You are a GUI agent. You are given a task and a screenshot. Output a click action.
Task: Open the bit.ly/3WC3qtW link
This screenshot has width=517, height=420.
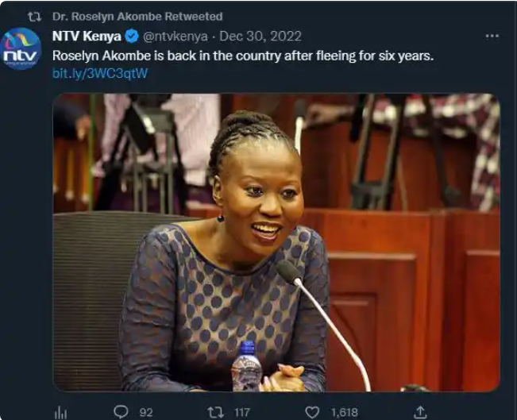(x=100, y=73)
